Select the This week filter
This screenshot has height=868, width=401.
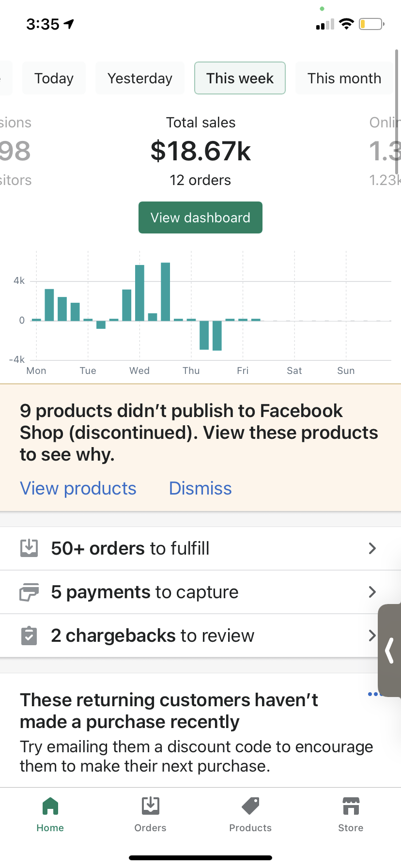pos(240,78)
